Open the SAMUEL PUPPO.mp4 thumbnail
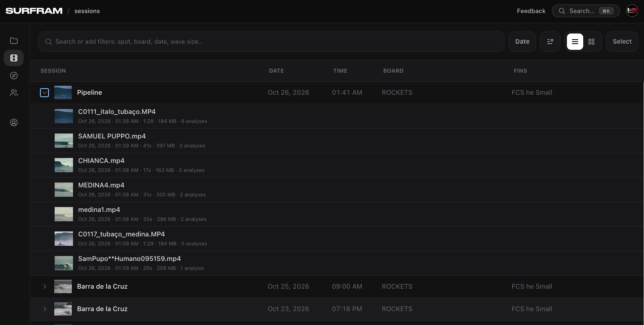 coord(64,141)
